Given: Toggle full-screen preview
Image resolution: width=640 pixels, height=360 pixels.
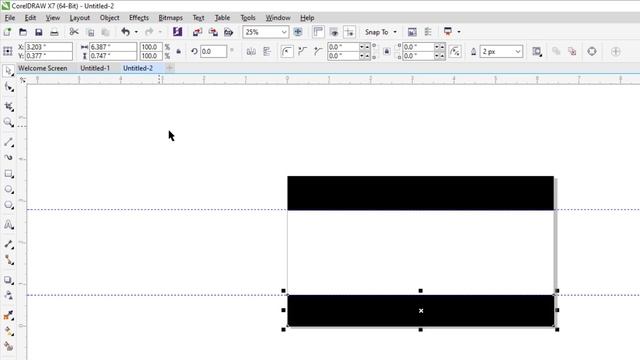Looking at the screenshot, I should [x=298, y=32].
